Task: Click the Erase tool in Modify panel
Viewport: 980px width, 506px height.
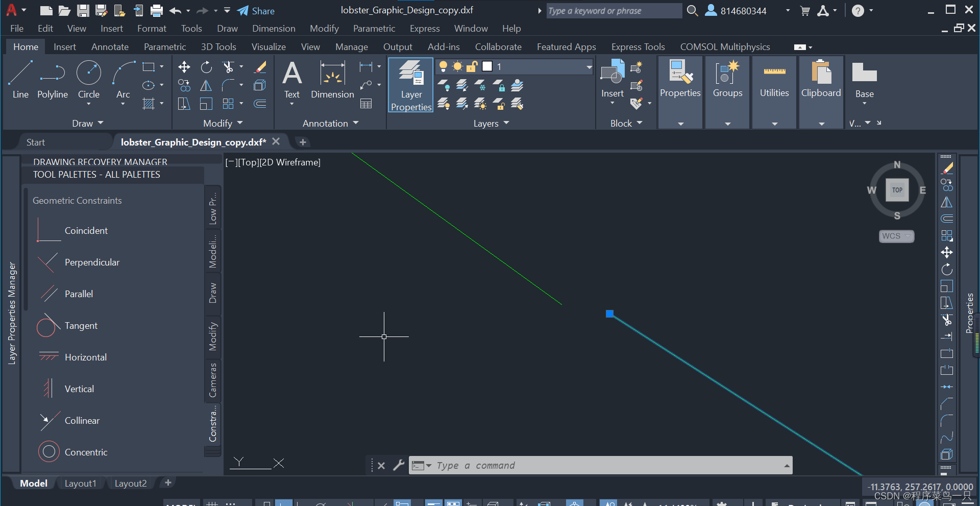Action: (260, 67)
